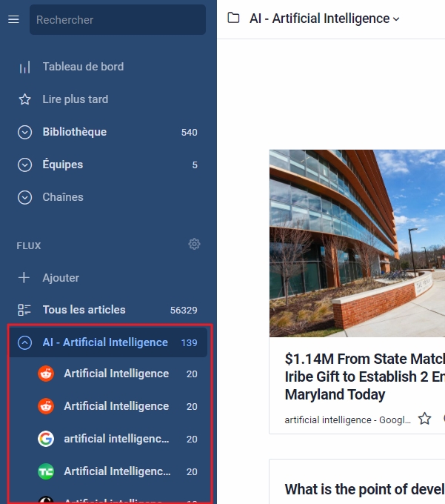Click the Tableau de bord chart icon
Viewport: 445px width, 504px height.
[24, 67]
